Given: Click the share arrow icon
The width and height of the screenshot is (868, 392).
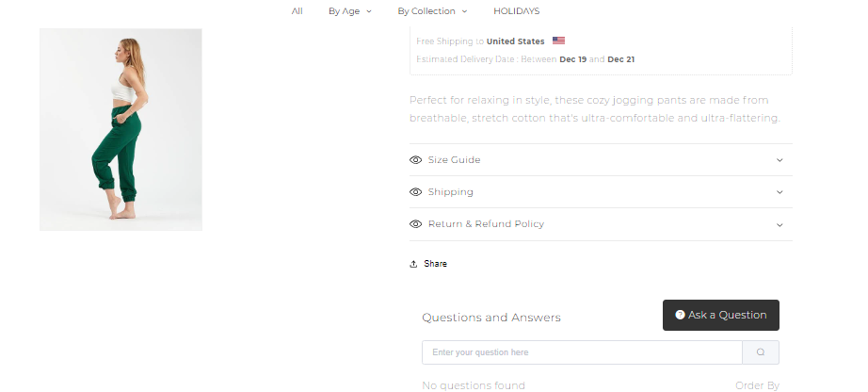Looking at the screenshot, I should pyautogui.click(x=413, y=264).
